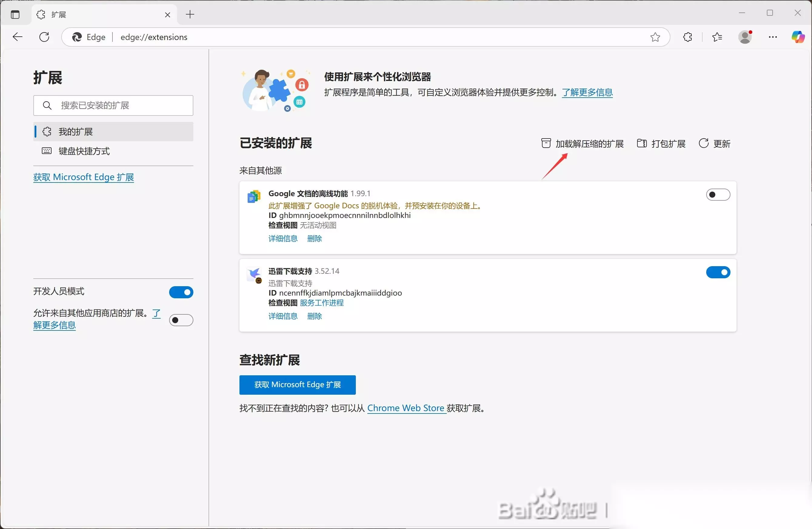
Task: Click 删除 for 迅雷下载支持
Action: pyautogui.click(x=315, y=316)
